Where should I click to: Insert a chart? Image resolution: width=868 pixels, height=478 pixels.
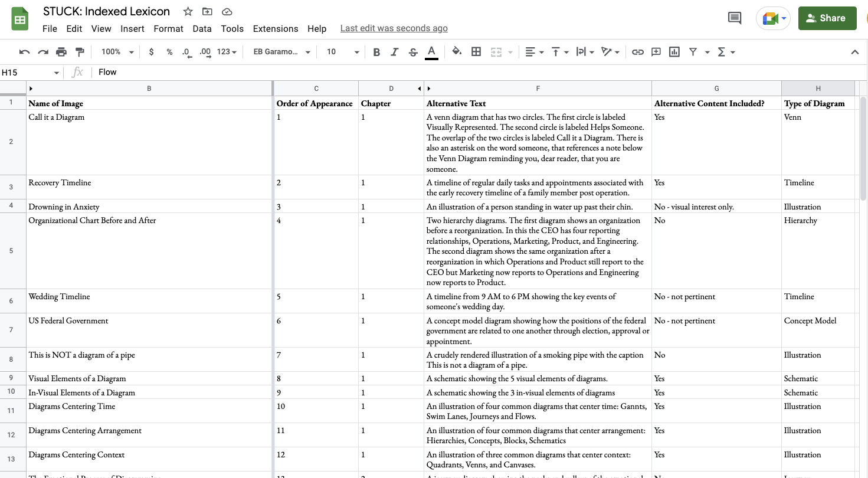pyautogui.click(x=674, y=52)
